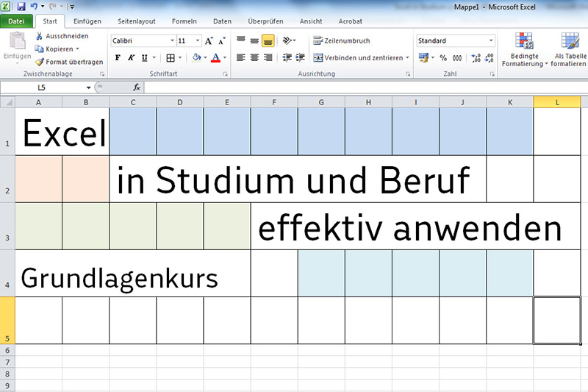Toggle underline U formatting
This screenshot has width=588, height=392.
pyautogui.click(x=144, y=58)
